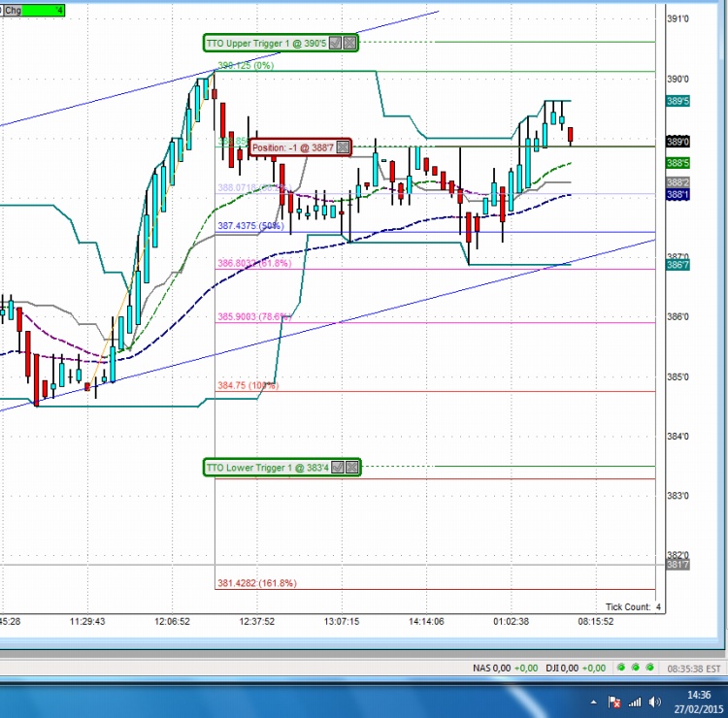Cancel the TTO Lower Trigger 1 order

click(352, 467)
